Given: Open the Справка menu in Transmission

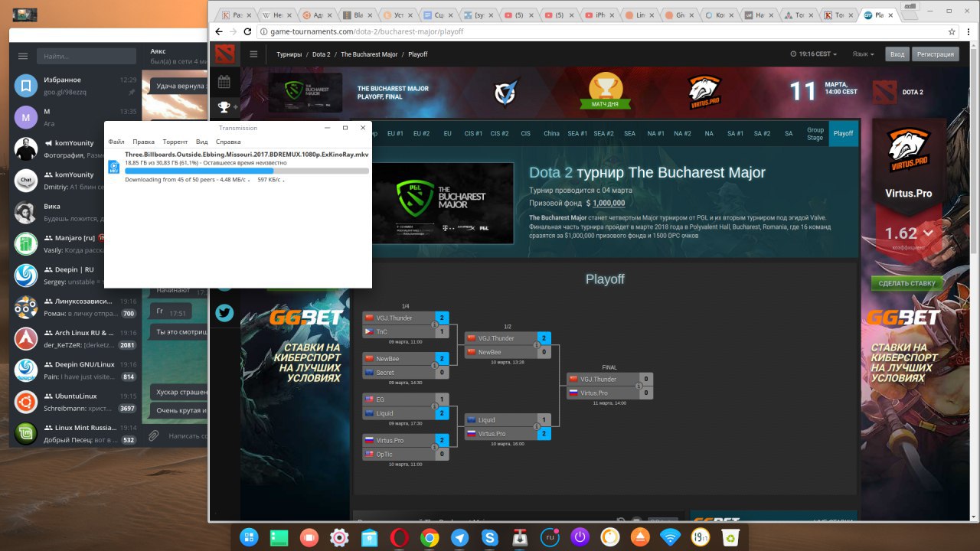Looking at the screenshot, I should [x=228, y=142].
